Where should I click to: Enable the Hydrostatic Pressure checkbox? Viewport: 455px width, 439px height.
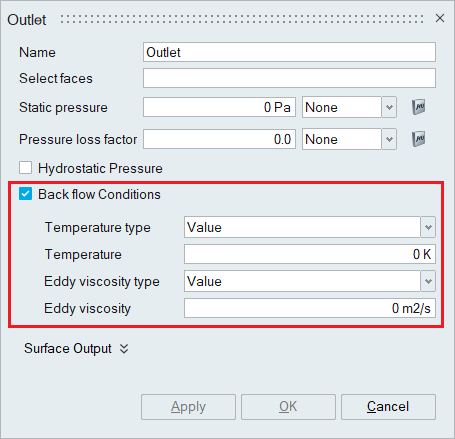[26, 168]
